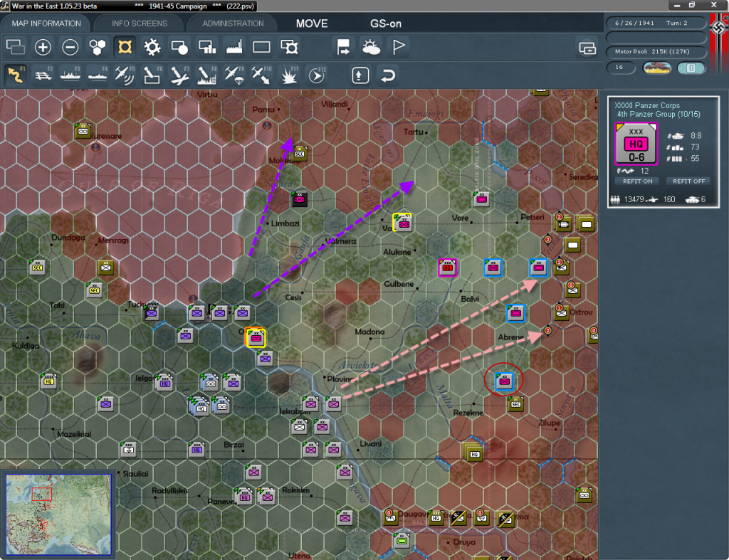The width and height of the screenshot is (729, 560).
Task: Open the weather sun-and-cloud icon
Action: pyautogui.click(x=371, y=47)
